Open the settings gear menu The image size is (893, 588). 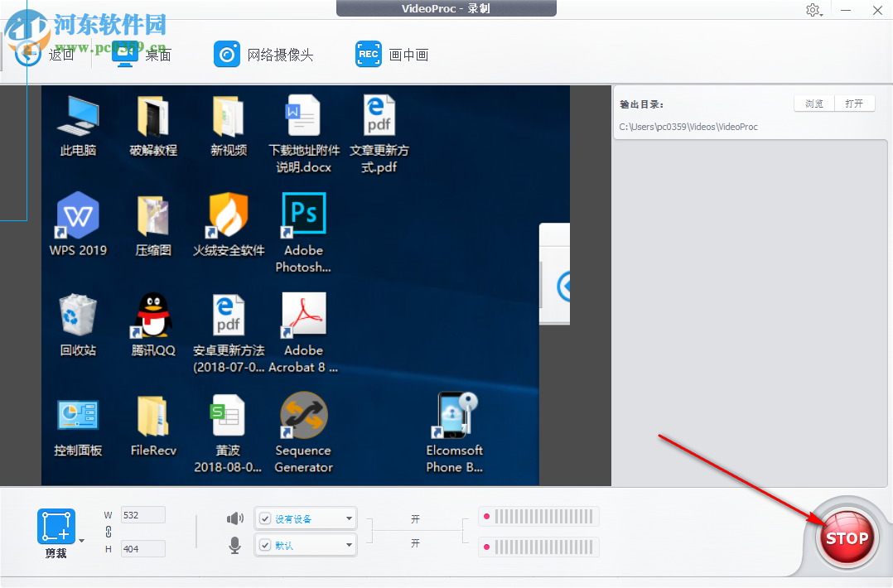tap(813, 10)
